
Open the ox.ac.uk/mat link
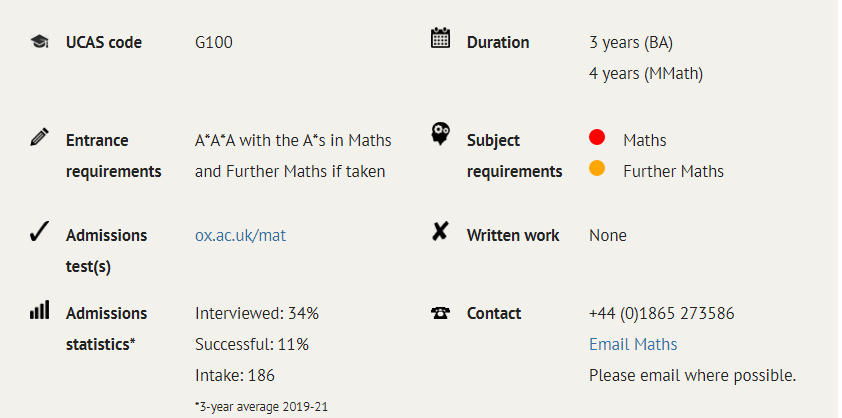point(240,236)
